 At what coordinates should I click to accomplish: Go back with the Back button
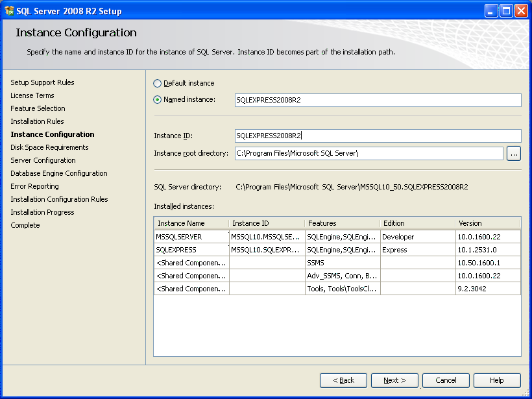(x=343, y=380)
